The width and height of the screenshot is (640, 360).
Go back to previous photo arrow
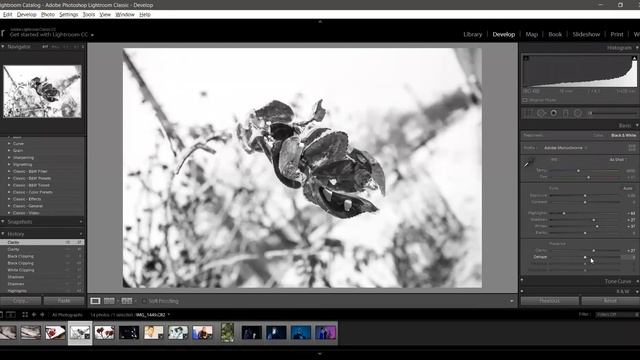click(34, 315)
